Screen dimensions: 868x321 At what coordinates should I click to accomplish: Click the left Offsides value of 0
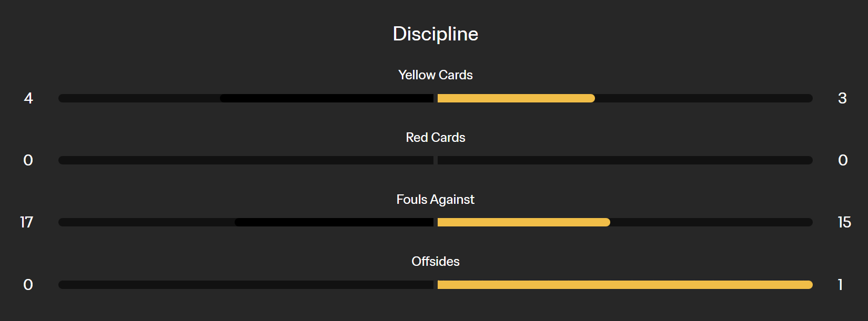[28, 285]
